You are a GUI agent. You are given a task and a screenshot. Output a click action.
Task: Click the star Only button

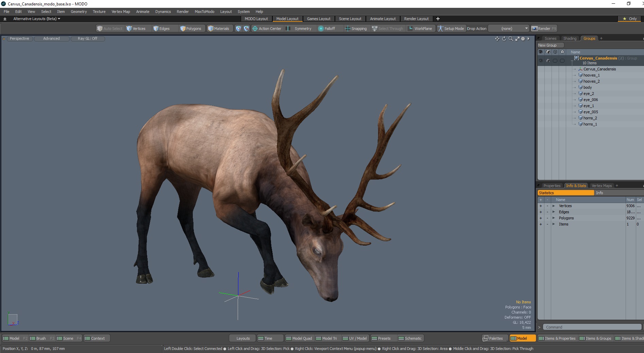point(630,19)
